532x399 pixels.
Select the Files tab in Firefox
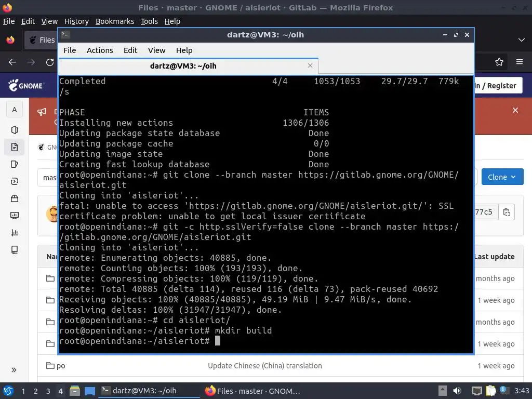coord(42,40)
